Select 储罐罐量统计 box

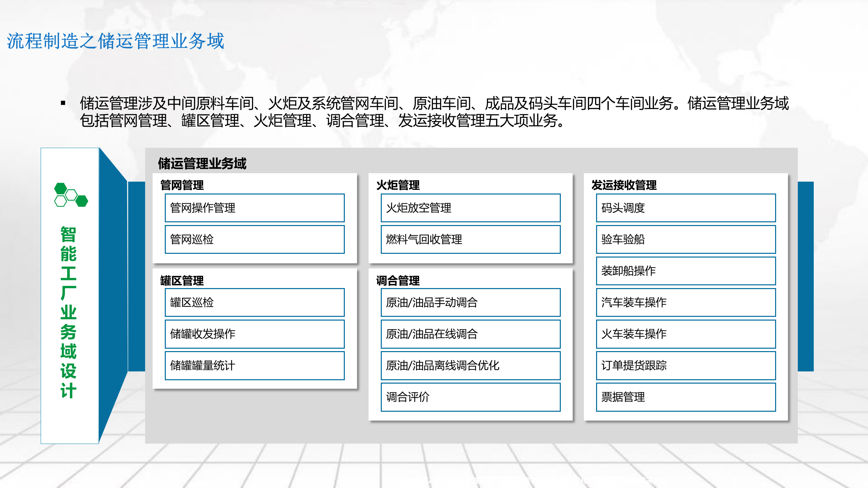click(x=254, y=365)
